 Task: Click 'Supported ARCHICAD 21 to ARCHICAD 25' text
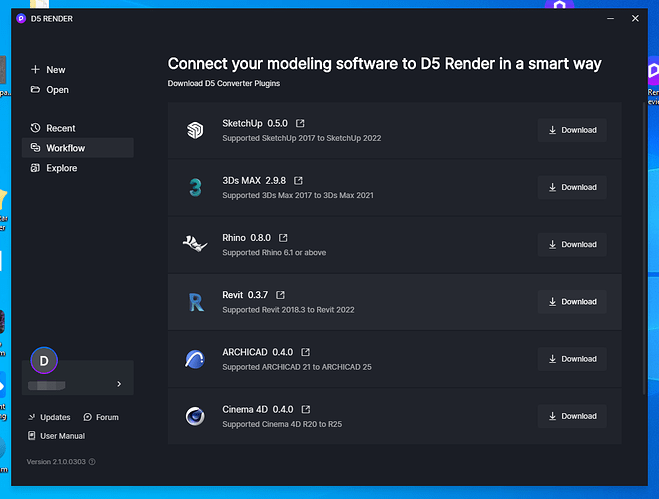coord(297,367)
